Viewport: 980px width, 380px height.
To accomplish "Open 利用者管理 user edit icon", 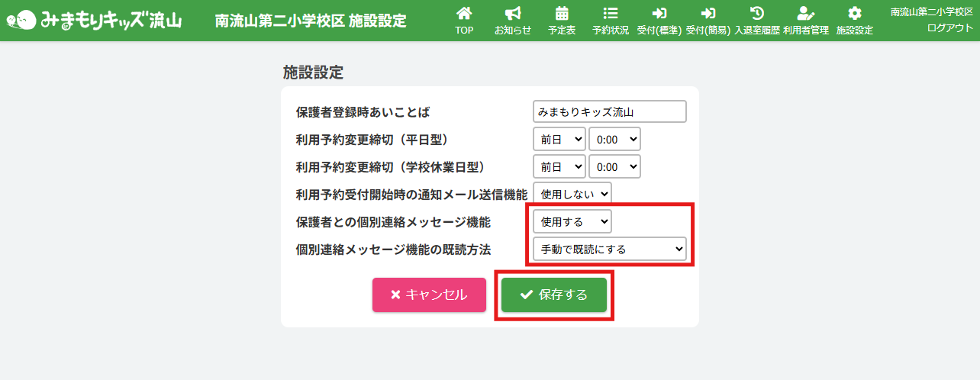I will pos(805,14).
